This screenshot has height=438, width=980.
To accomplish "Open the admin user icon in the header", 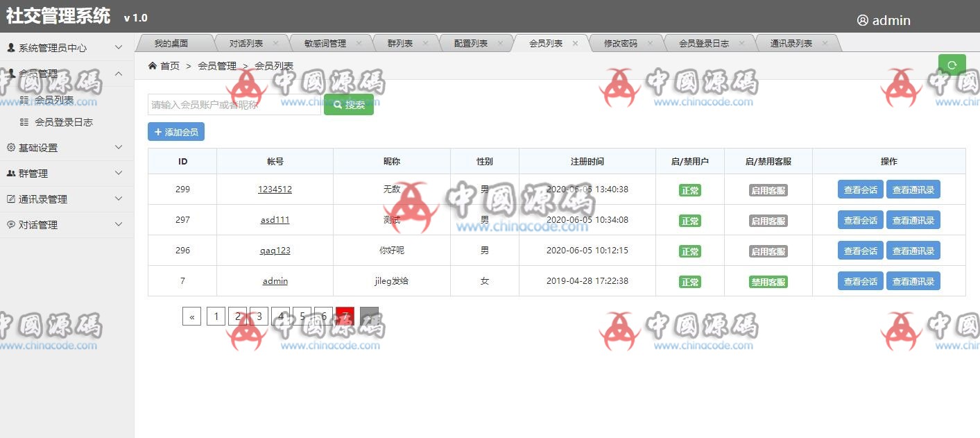I will click(863, 20).
